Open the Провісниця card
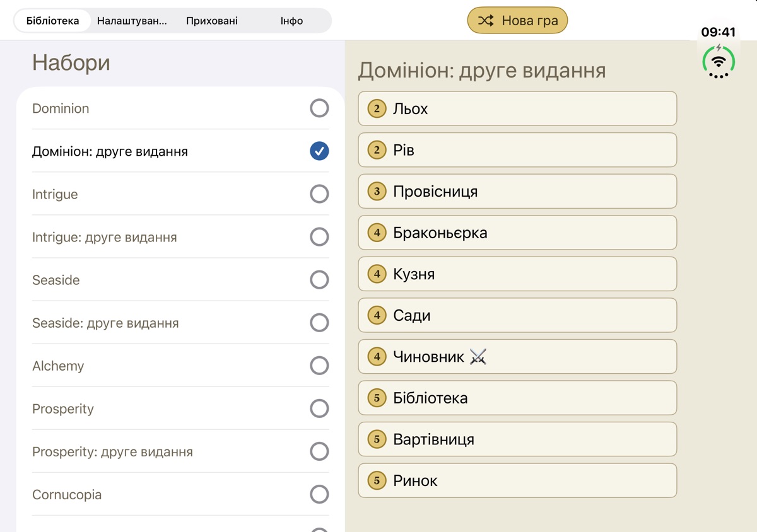 point(517,191)
